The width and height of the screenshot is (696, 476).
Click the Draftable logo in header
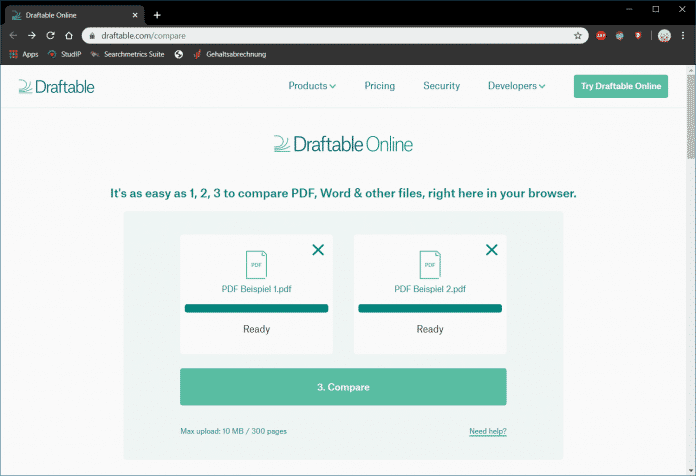pos(56,87)
